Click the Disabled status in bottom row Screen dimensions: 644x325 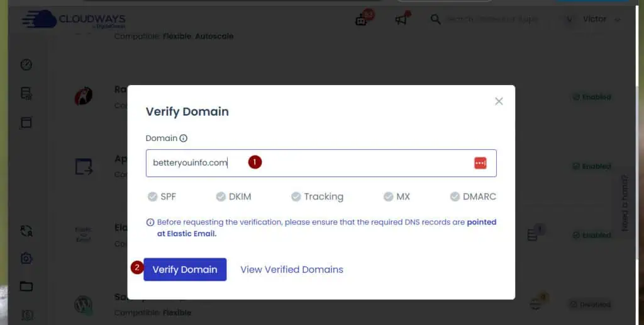tap(591, 304)
